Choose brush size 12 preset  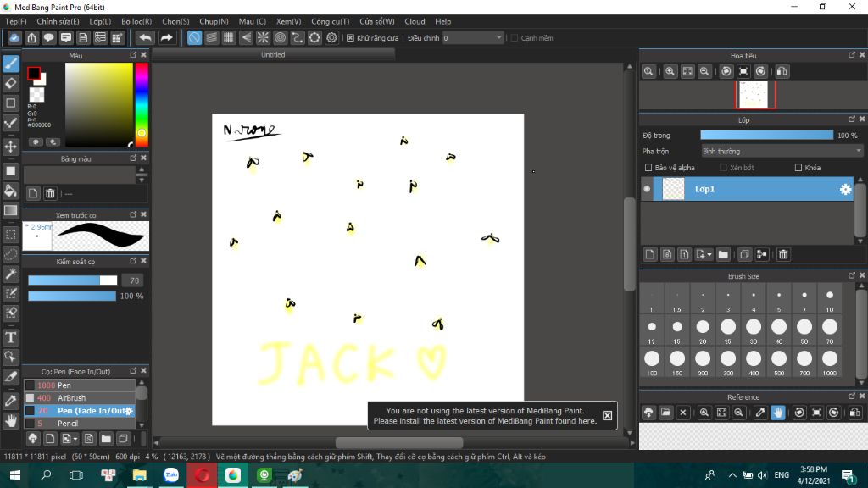[x=652, y=331]
